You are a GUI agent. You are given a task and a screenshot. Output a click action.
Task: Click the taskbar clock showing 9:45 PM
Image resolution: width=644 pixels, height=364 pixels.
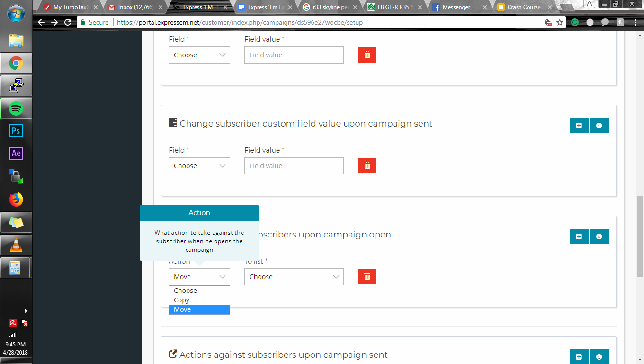(x=15, y=348)
